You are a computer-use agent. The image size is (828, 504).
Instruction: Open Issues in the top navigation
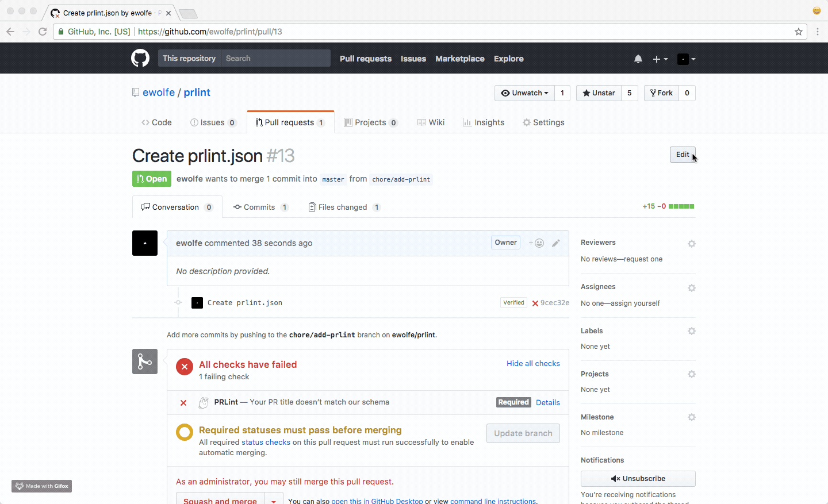pos(413,59)
